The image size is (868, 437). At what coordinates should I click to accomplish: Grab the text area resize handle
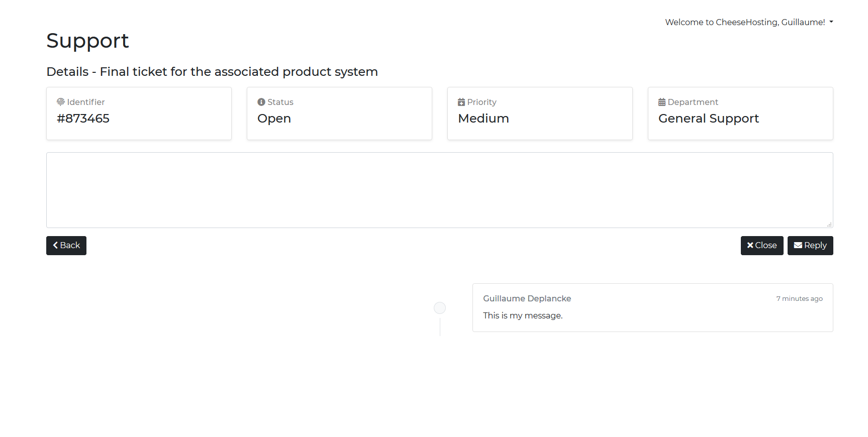(829, 225)
